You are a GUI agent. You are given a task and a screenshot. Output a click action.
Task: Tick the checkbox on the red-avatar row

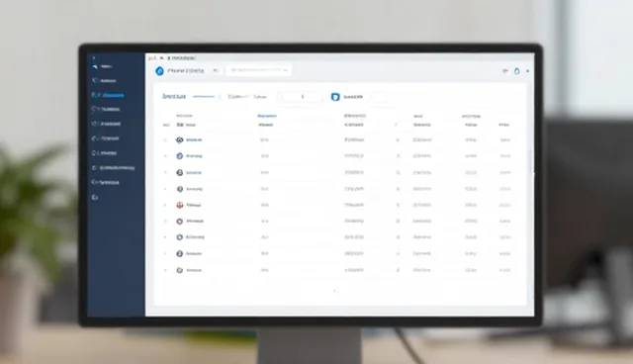tap(165, 205)
